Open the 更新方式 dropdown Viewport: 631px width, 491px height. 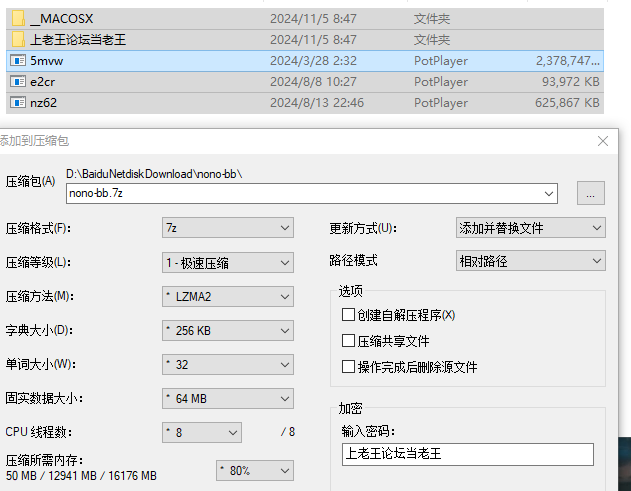coord(530,228)
